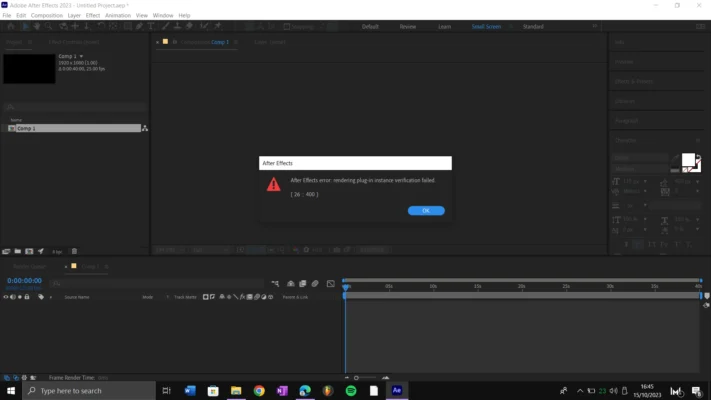
Task: Select the Eraser tool
Action: (189, 26)
